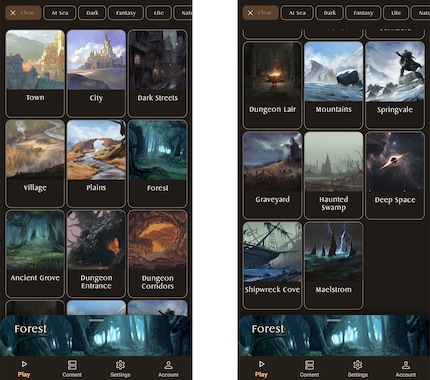Open Account icon in right screen

click(x=406, y=369)
